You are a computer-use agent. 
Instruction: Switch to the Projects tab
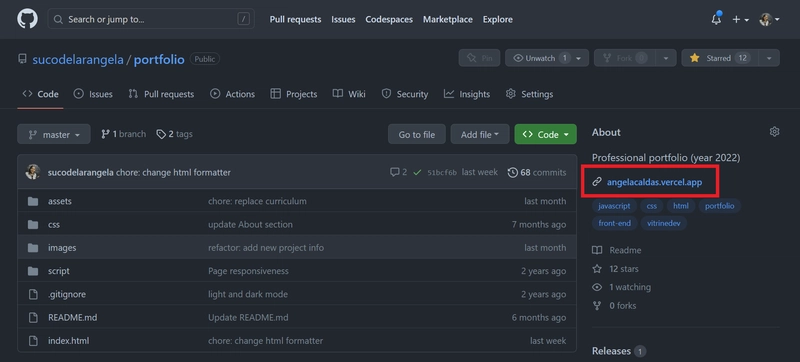click(x=293, y=94)
